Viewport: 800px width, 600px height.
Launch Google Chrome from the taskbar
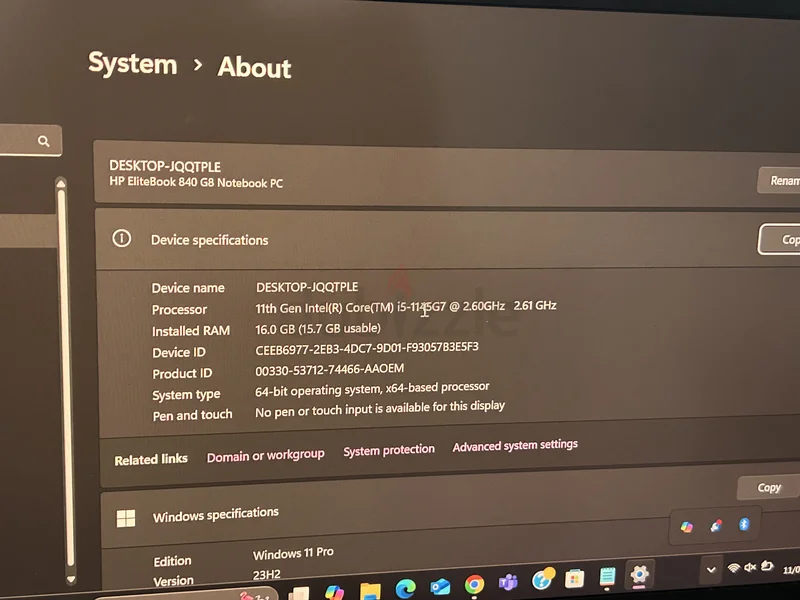click(x=474, y=584)
